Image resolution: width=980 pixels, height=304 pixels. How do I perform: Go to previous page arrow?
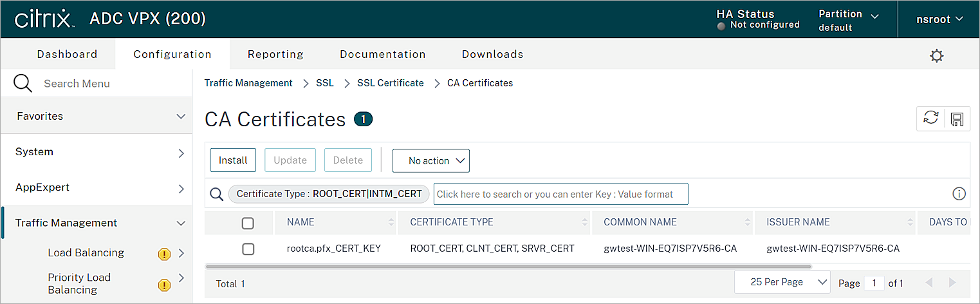929,283
